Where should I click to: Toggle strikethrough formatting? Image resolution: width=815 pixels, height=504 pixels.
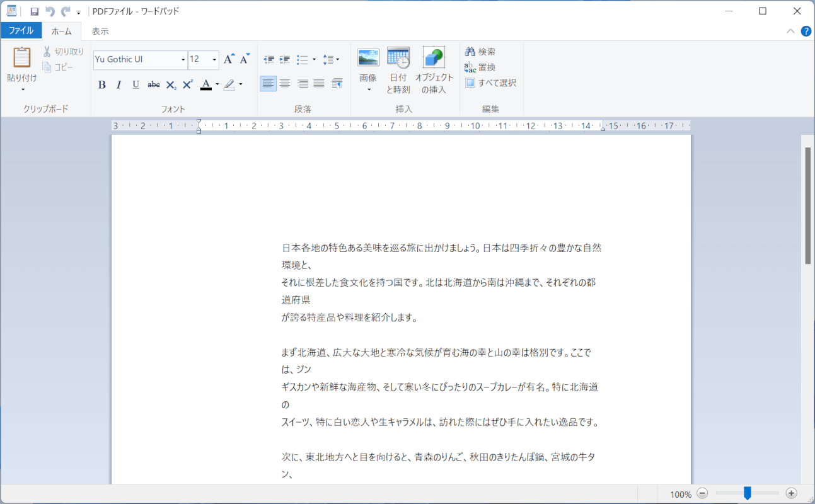[x=153, y=84]
